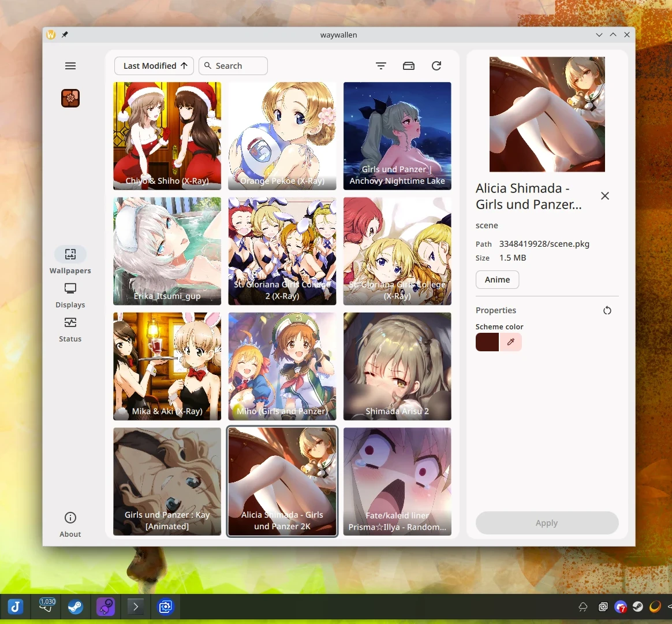Select Chiyo & Shiho (X-Ray) wallpaper
This screenshot has height=624, width=672.
tap(167, 136)
